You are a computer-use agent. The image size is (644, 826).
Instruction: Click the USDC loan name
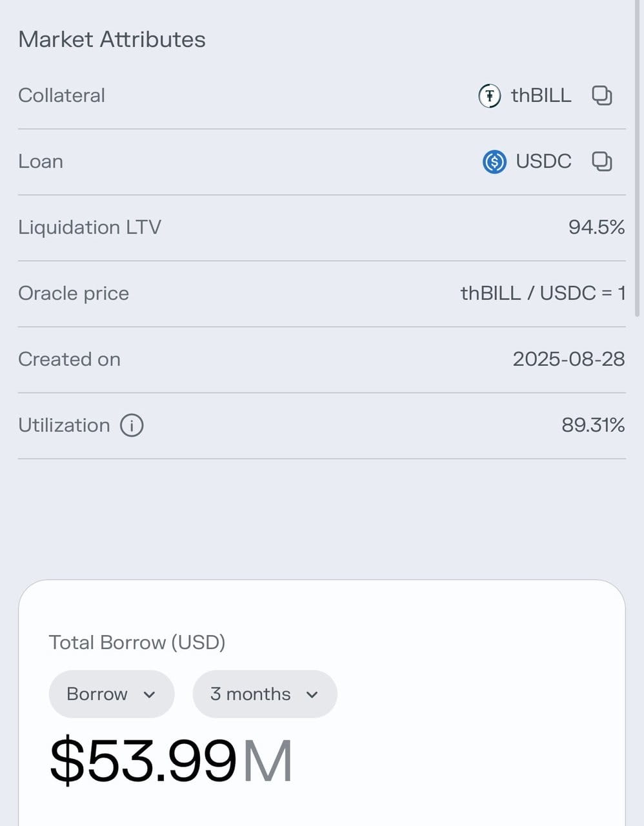click(x=543, y=161)
